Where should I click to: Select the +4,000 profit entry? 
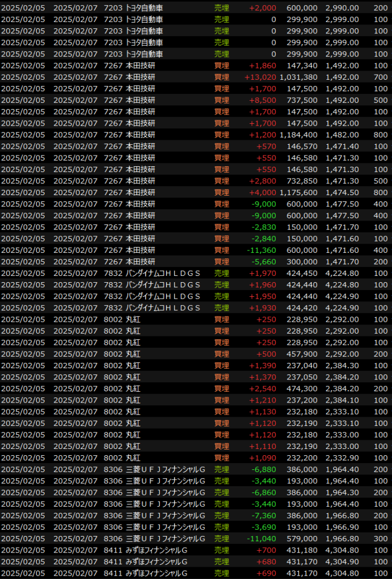[263, 192]
